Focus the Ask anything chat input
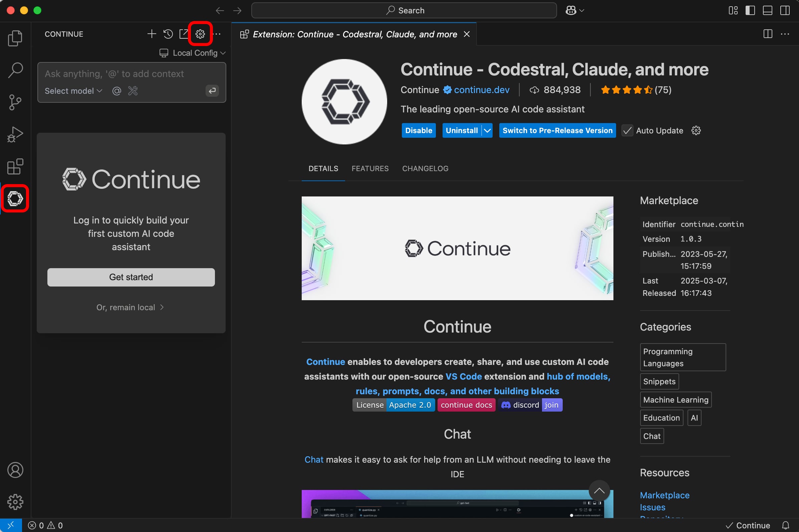Screen dimensions: 799x532 coord(132,74)
